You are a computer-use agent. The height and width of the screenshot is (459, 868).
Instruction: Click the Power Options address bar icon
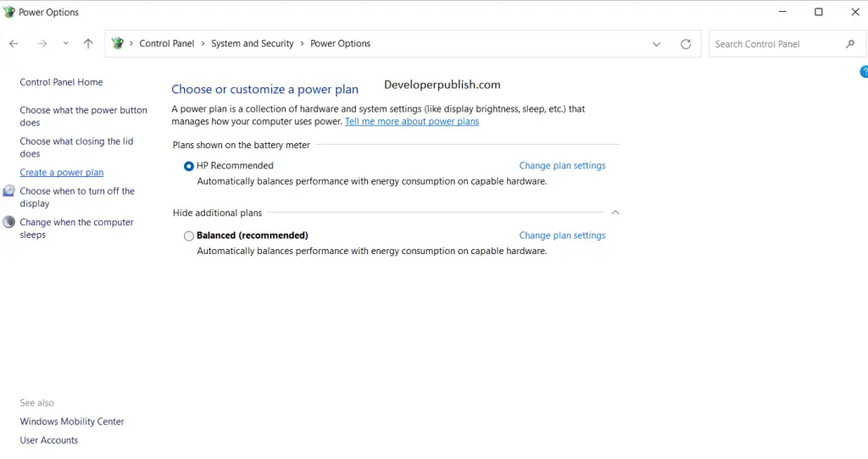117,43
